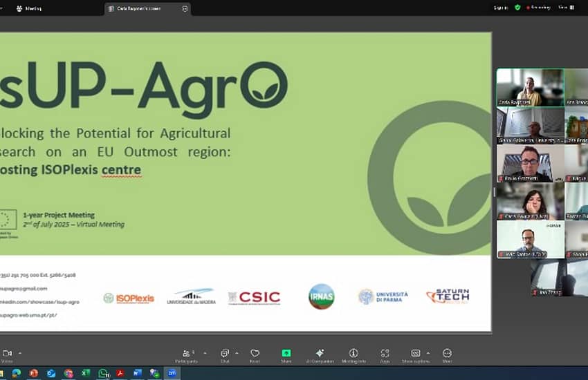
Task: Open the More (three dots) menu
Action: 447,356
